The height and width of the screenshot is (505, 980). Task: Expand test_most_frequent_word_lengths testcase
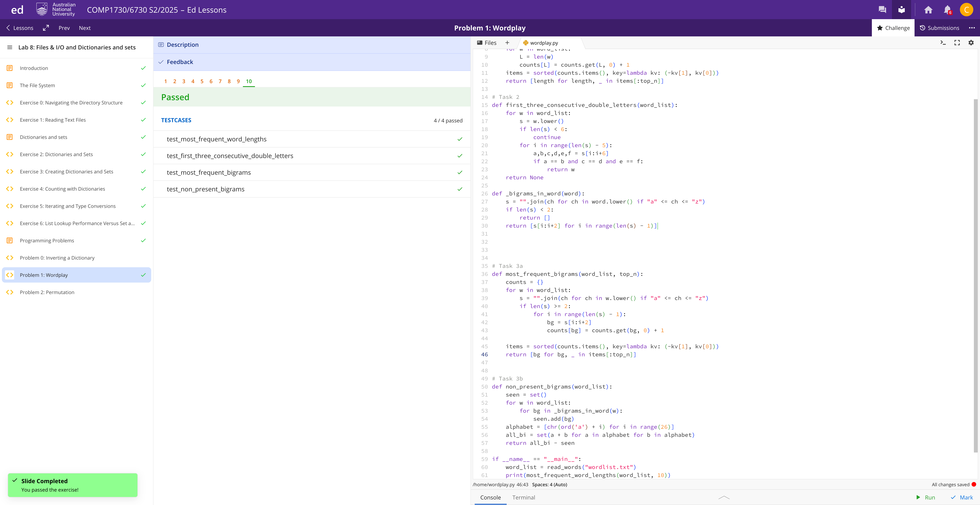coord(312,139)
